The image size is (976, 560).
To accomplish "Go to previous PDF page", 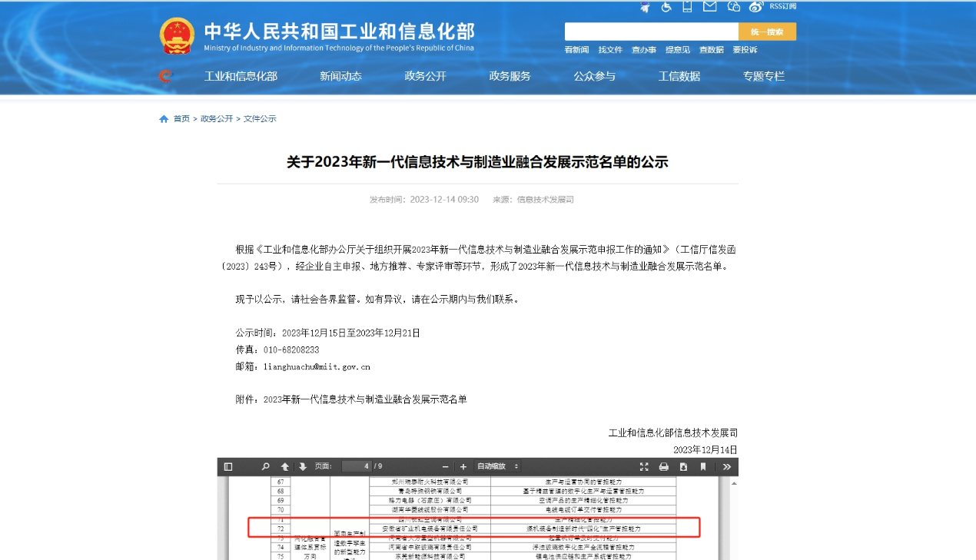I will pyautogui.click(x=285, y=466).
